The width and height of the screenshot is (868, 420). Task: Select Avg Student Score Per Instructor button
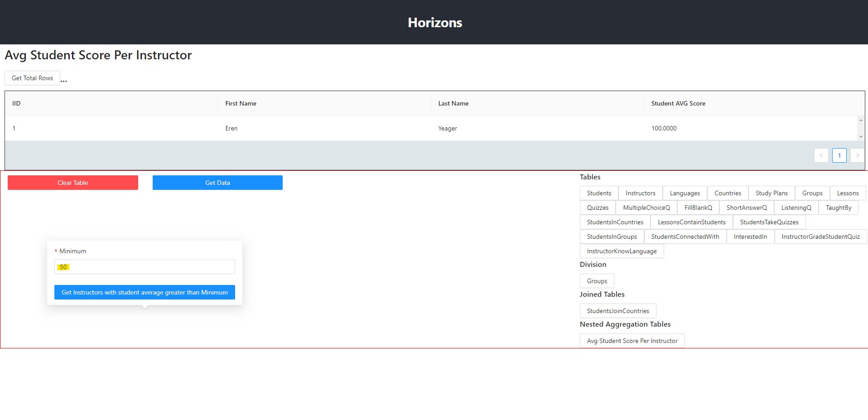632,341
